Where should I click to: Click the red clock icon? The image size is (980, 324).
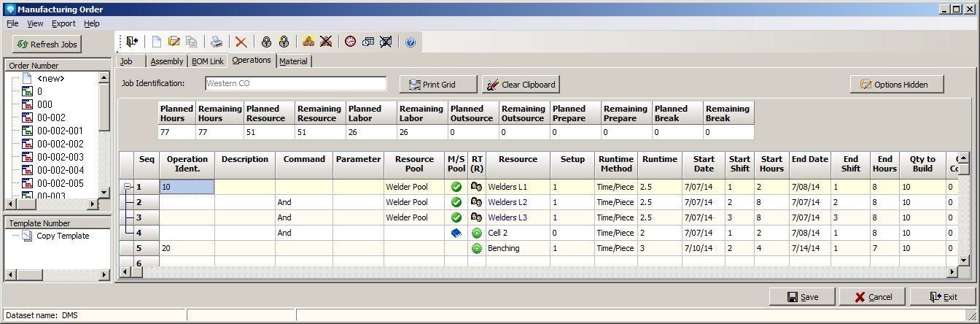[x=351, y=42]
